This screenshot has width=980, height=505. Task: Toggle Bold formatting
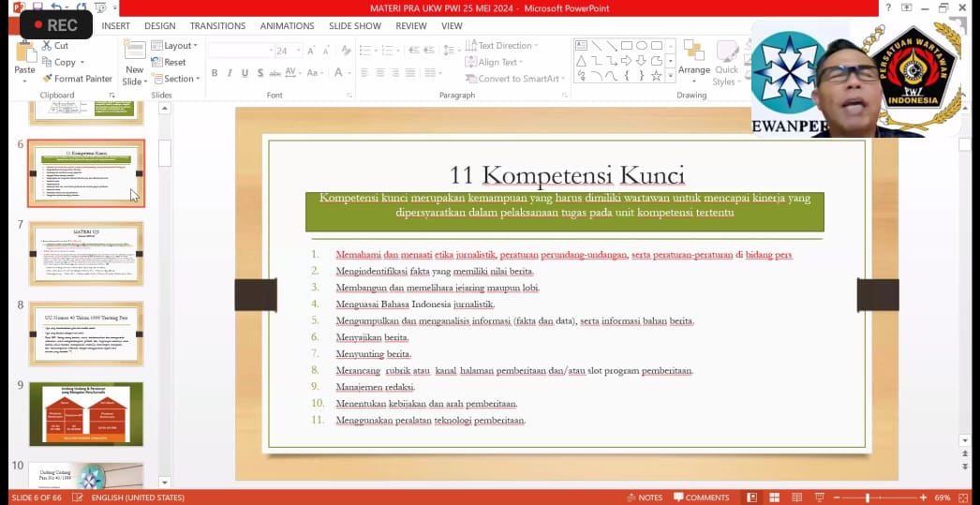[215, 73]
